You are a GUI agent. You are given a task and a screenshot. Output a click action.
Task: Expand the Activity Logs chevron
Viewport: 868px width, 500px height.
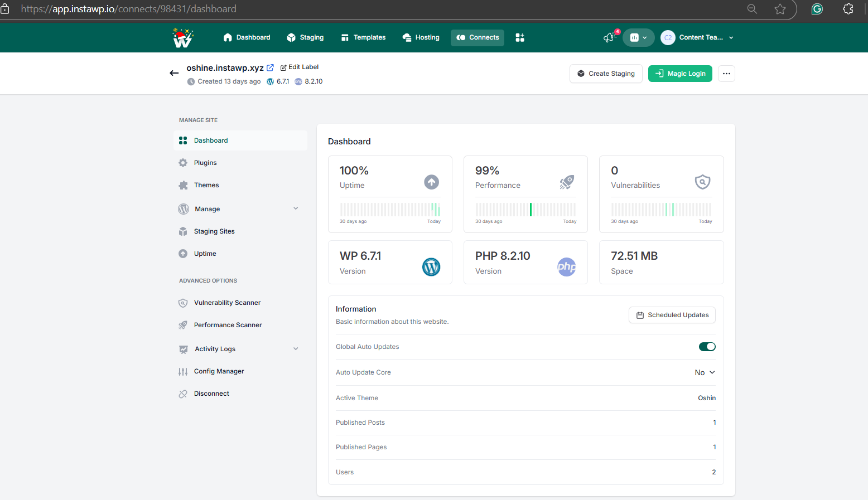(x=296, y=348)
